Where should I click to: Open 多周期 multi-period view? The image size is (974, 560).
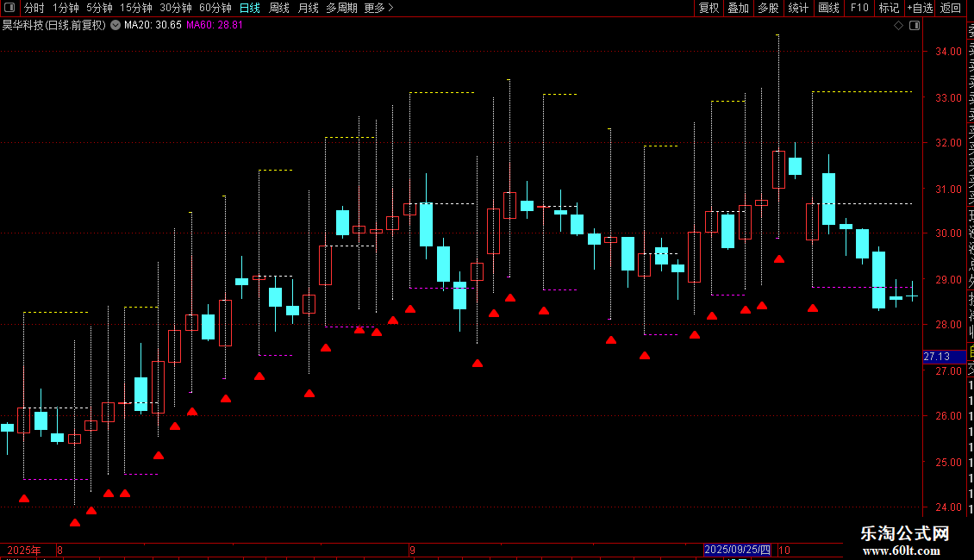(341, 8)
